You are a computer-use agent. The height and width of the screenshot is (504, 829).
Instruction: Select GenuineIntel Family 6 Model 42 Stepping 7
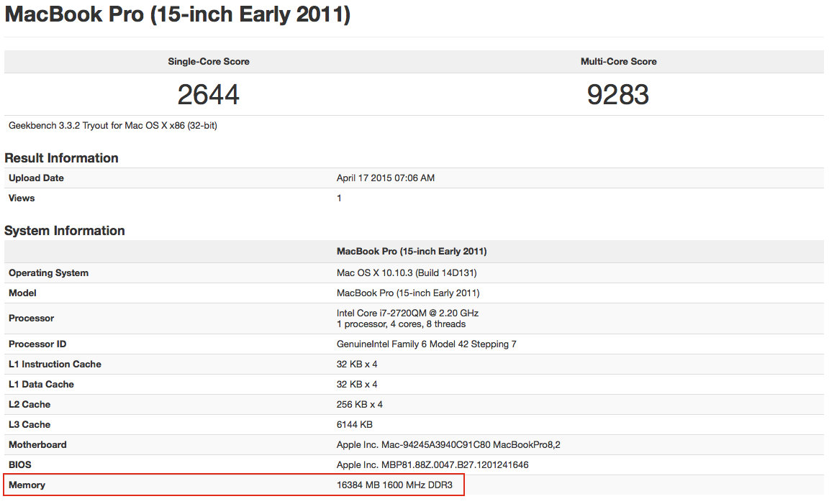coord(427,344)
